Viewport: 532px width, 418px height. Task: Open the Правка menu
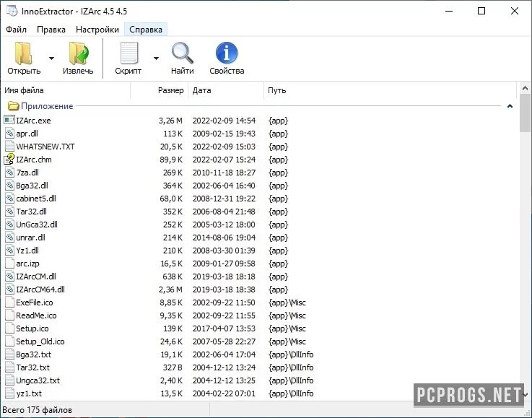click(x=51, y=30)
